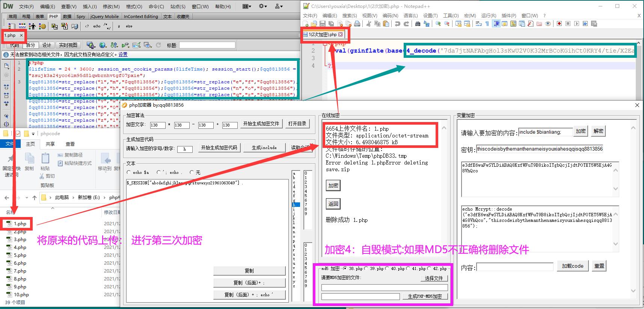Viewport: 644px width, 309px height.
Task: Select the 42.php md5 radio button
Action: [x=429, y=268]
